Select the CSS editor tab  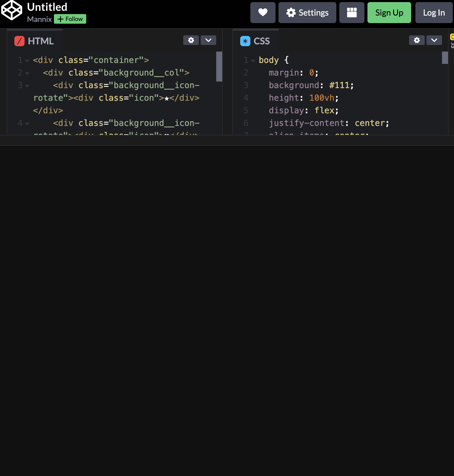point(256,41)
